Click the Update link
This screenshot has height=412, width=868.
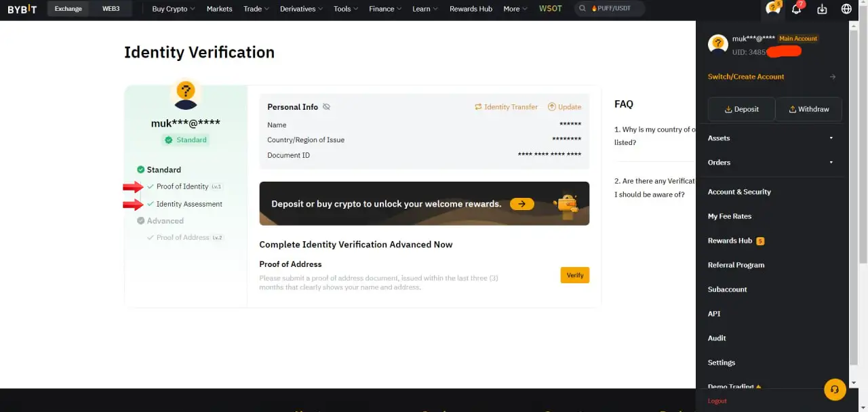point(564,107)
